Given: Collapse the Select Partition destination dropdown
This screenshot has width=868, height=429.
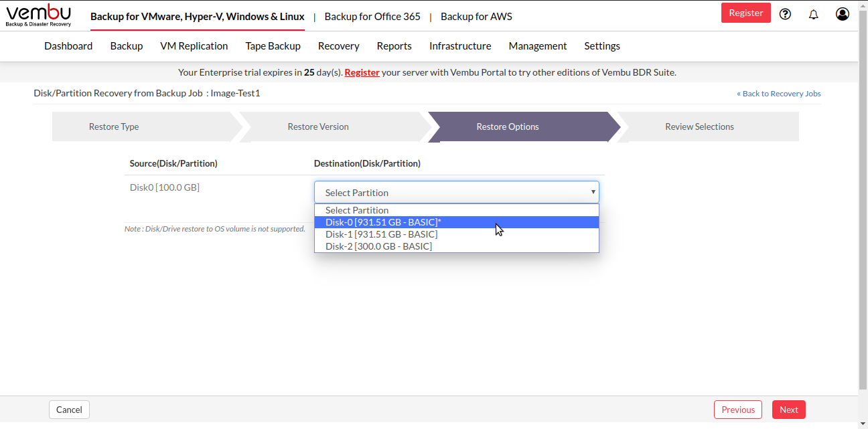Looking at the screenshot, I should click(457, 192).
